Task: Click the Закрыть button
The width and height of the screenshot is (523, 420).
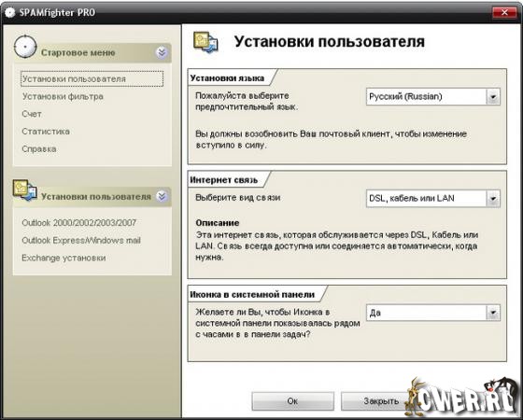Action: 381,400
